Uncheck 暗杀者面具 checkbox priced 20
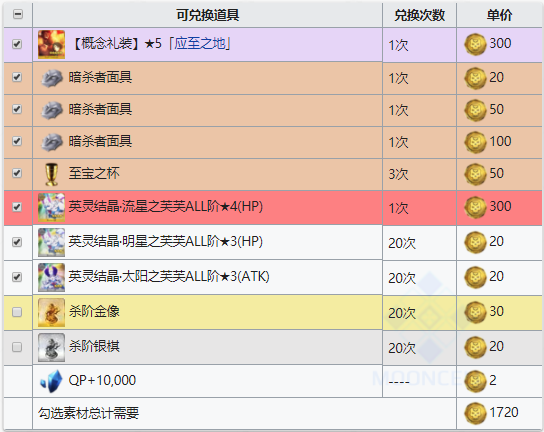544x432 pixels. (17, 77)
